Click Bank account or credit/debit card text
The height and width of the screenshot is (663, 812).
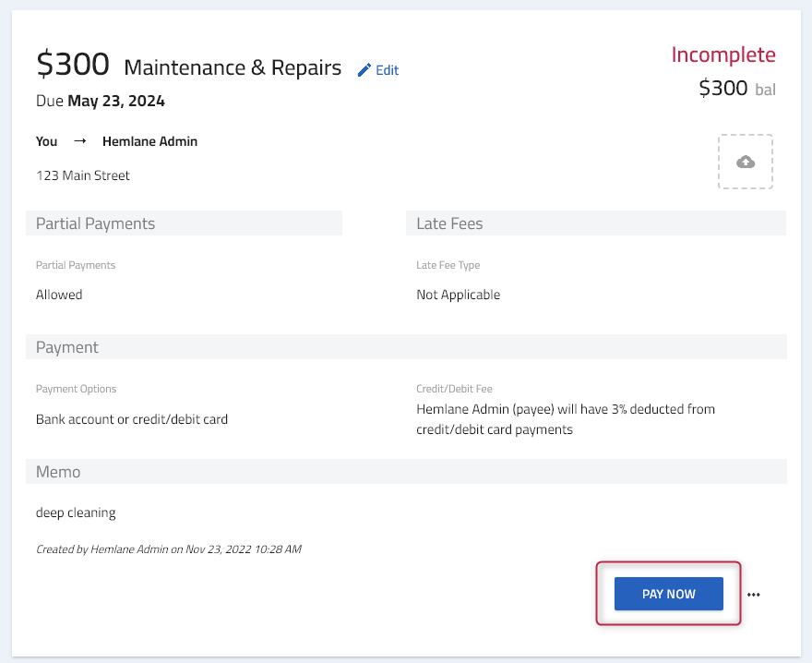coord(132,419)
